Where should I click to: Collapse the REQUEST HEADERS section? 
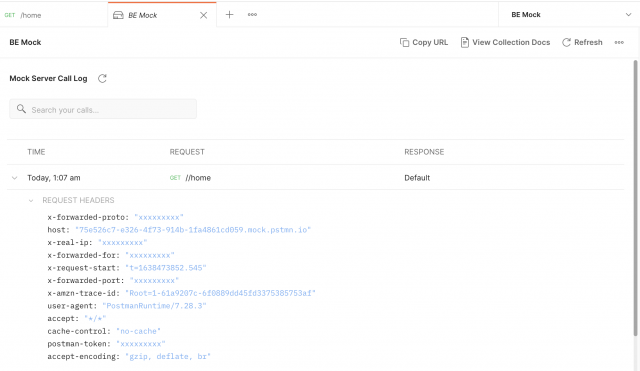(31, 200)
